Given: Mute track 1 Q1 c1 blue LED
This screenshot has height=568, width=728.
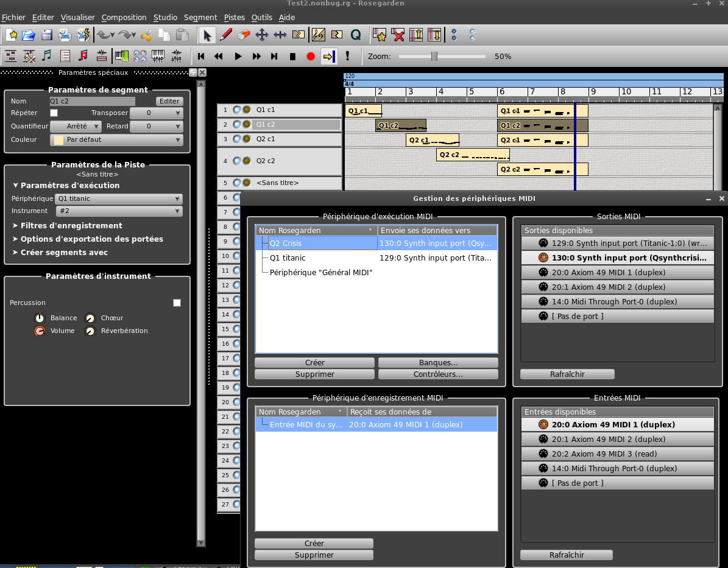Looking at the screenshot, I should pos(237,110).
